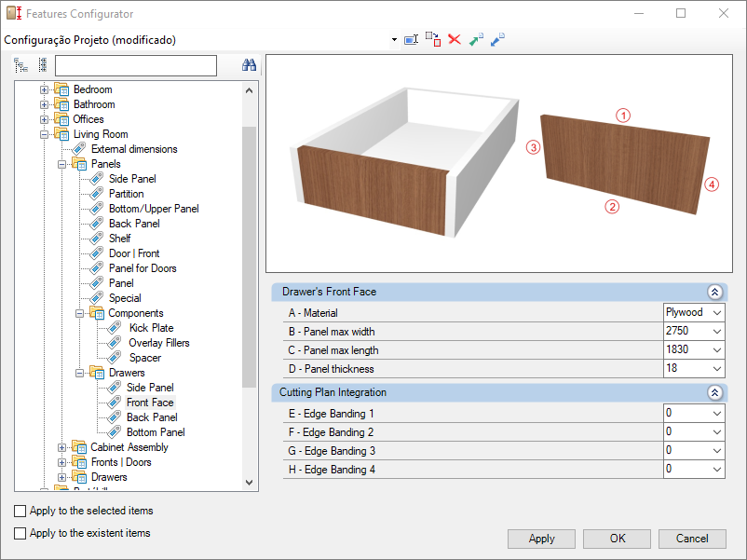The height and width of the screenshot is (560, 747).
Task: Open the F - Edge Banding 2 dropdown
Action: click(x=717, y=431)
